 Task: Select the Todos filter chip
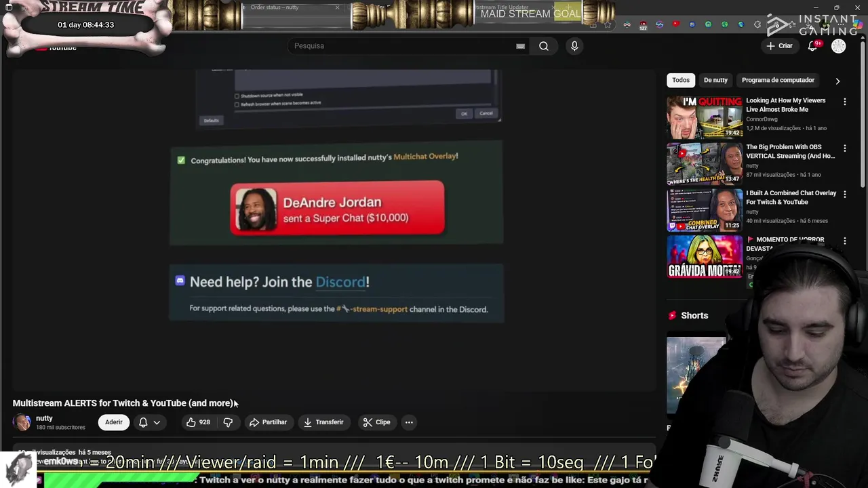pyautogui.click(x=681, y=80)
